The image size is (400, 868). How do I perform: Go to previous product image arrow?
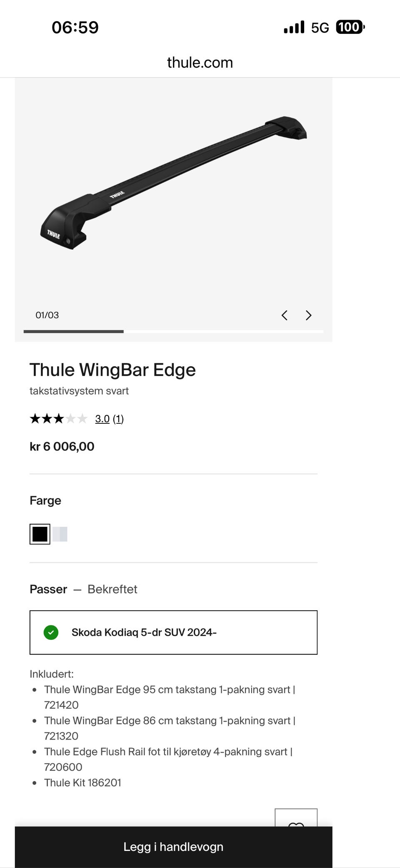pyautogui.click(x=285, y=315)
